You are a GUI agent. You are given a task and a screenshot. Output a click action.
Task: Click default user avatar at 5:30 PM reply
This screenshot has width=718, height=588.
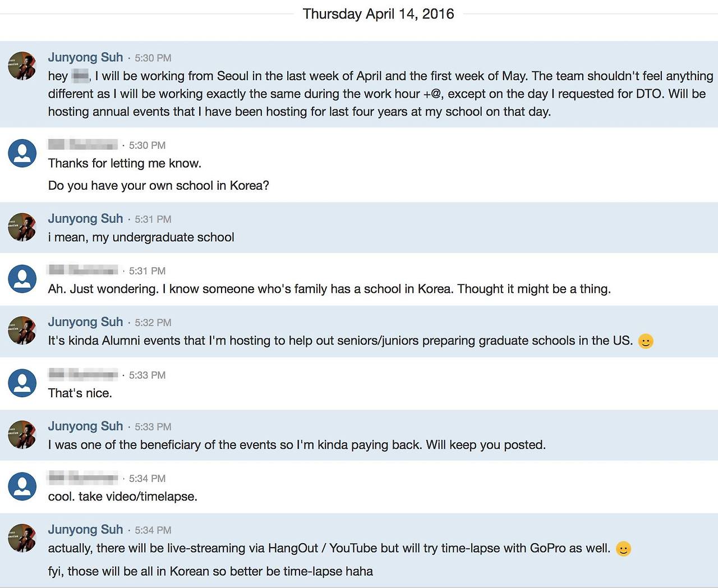click(x=22, y=153)
